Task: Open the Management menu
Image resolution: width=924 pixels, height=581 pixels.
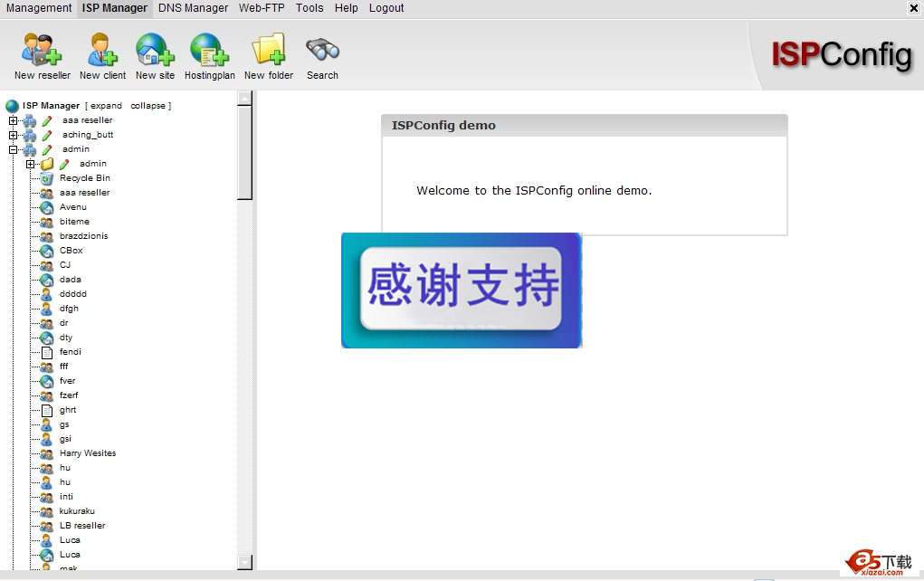Action: click(x=39, y=8)
